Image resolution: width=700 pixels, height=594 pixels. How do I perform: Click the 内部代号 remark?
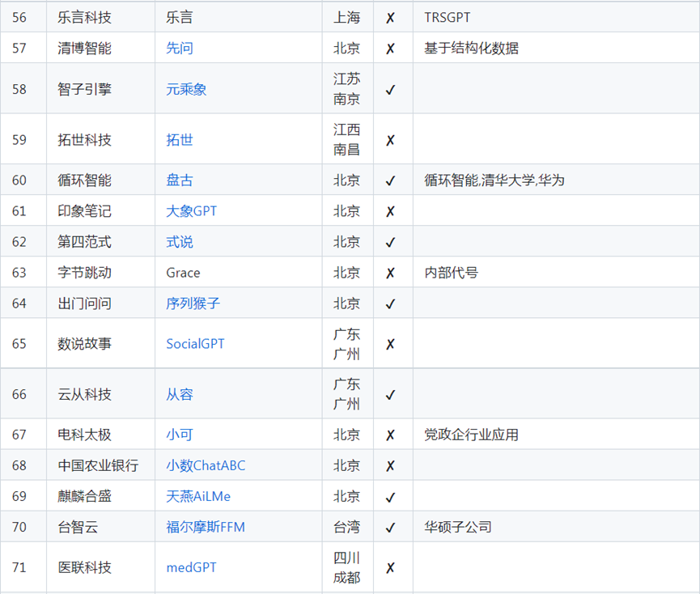pyautogui.click(x=452, y=273)
